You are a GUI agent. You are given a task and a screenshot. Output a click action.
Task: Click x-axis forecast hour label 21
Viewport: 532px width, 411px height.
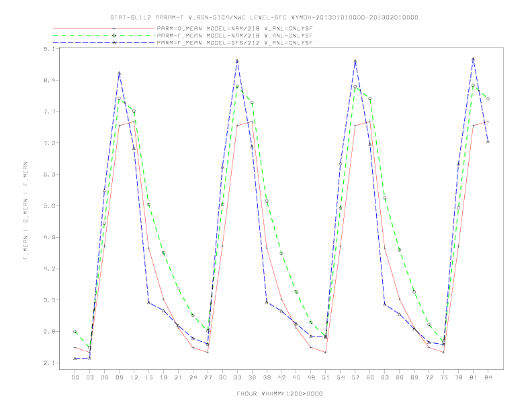[178, 377]
